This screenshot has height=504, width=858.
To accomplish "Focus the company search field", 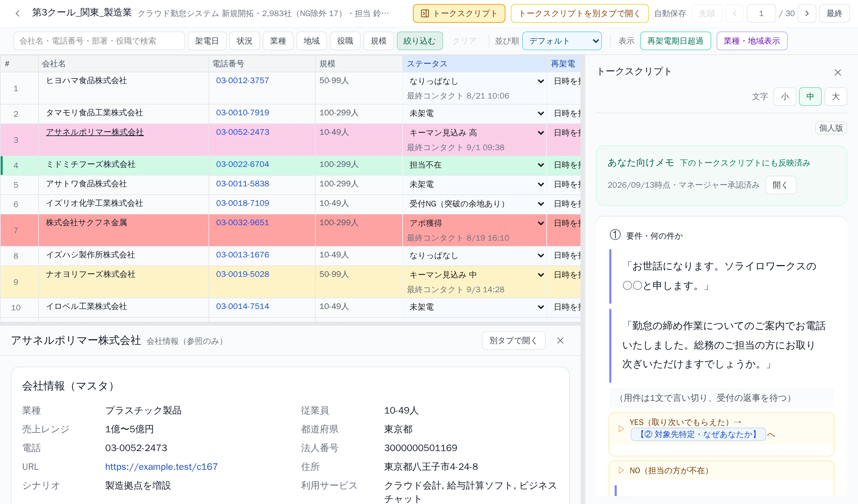I will pos(99,41).
